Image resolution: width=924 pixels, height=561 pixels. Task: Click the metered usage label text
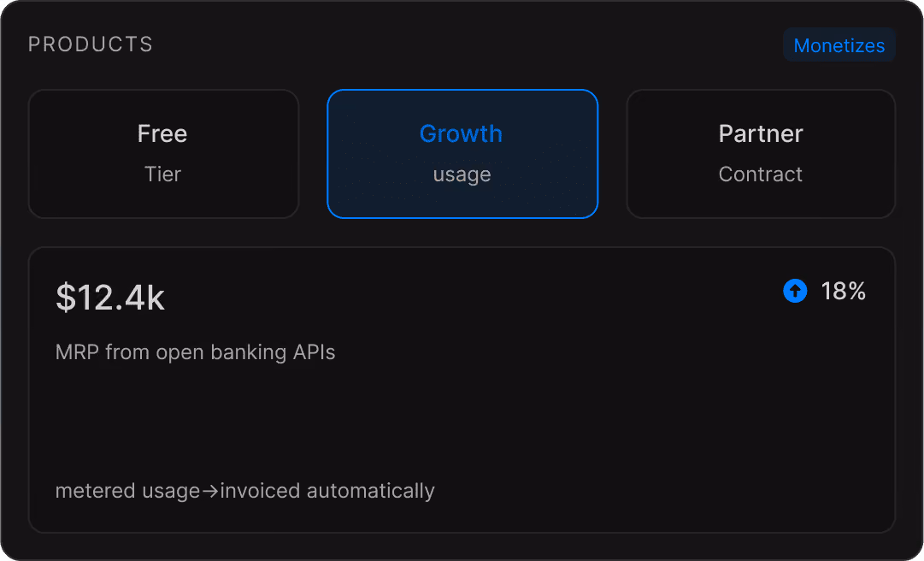tap(128, 491)
